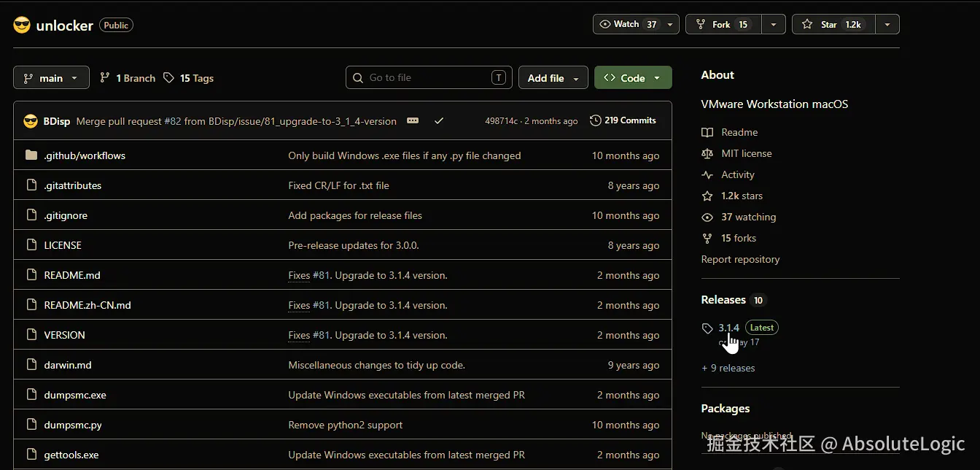Click the commit ellipsis expand icon
The image size is (980, 470).
413,120
